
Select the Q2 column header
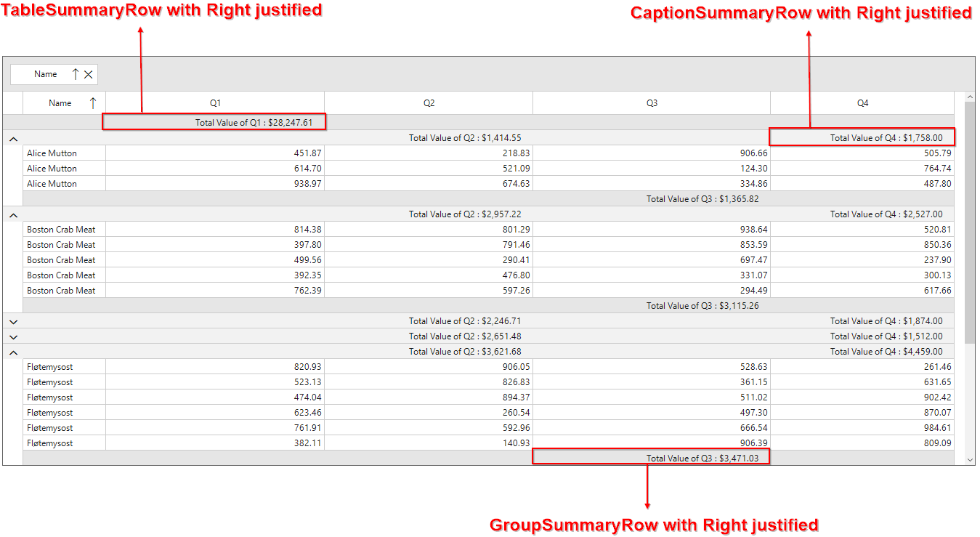pyautogui.click(x=429, y=103)
